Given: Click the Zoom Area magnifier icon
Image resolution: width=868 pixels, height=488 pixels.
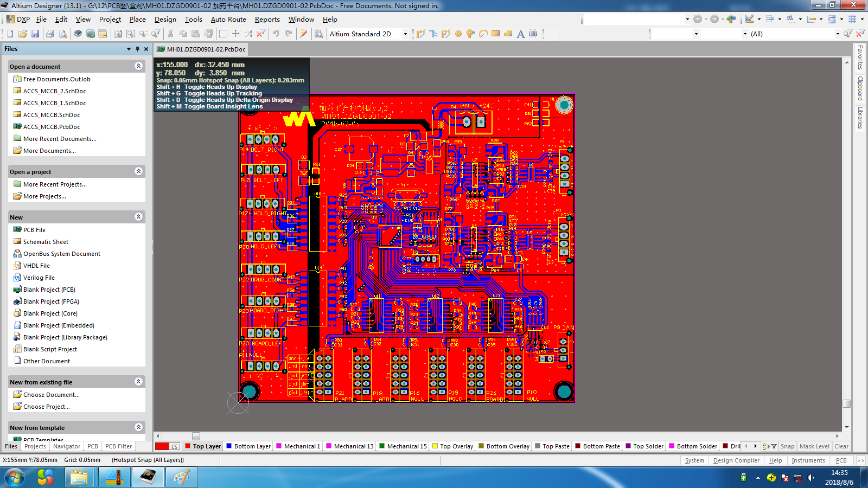Looking at the screenshot, I should (130, 34).
